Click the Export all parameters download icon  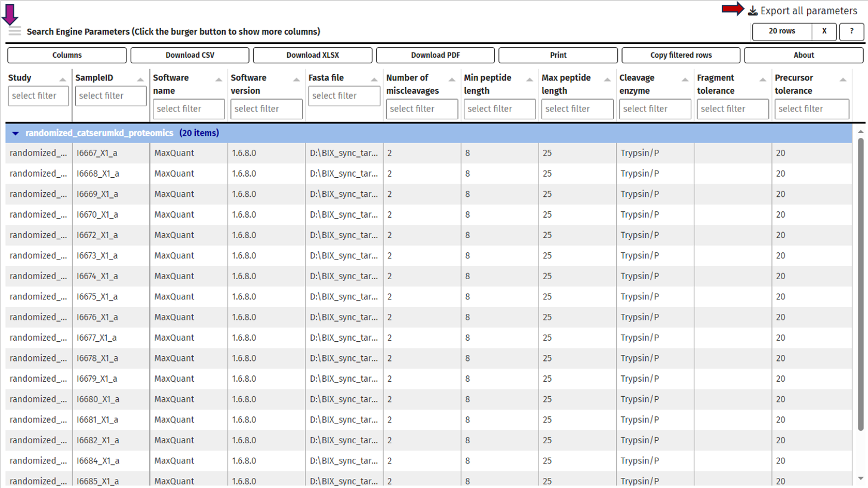click(x=752, y=10)
